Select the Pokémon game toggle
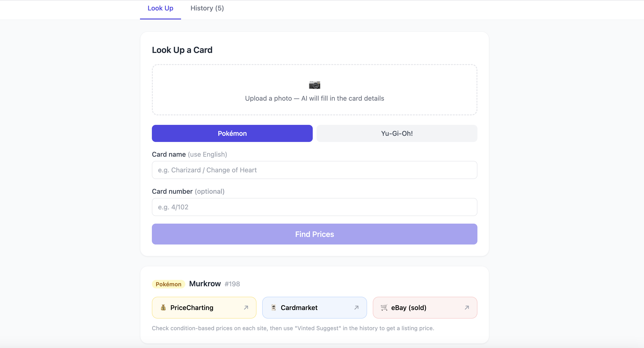The image size is (644, 348). pyautogui.click(x=232, y=133)
